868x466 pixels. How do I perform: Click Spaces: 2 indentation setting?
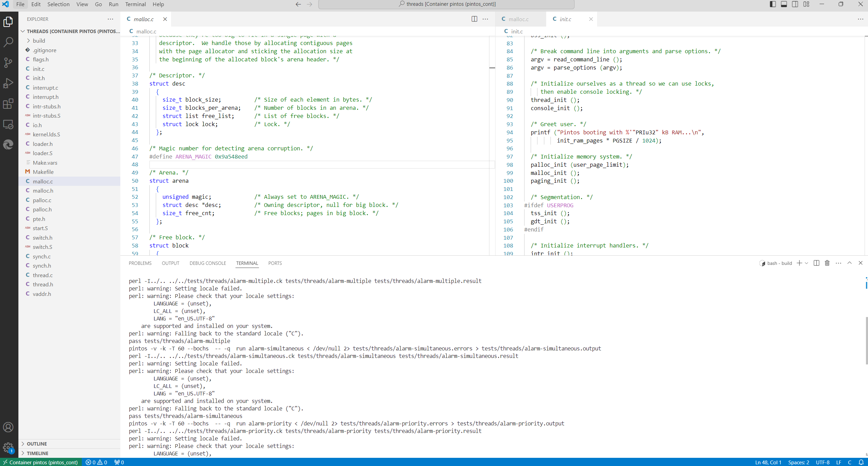[x=798, y=462]
